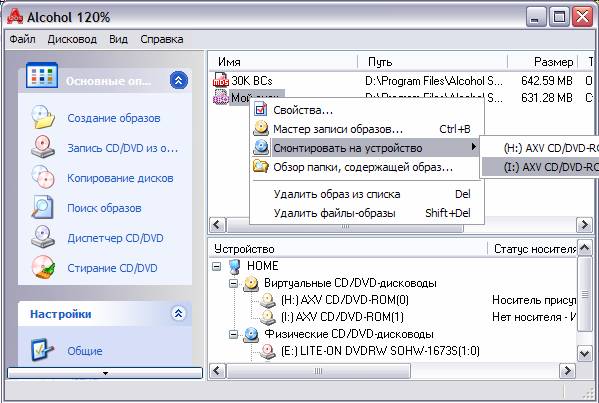The image size is (599, 403).
Task: Open the Файл menu
Action: [23, 39]
